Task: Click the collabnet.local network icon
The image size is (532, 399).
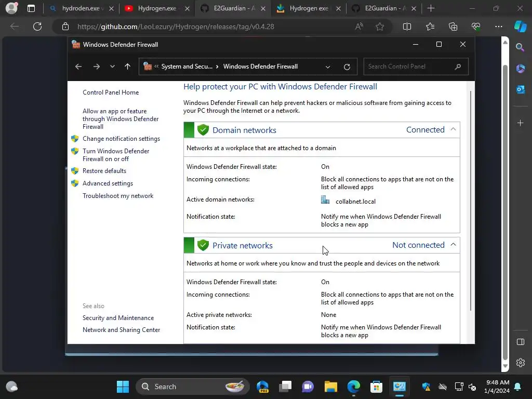Action: click(325, 200)
